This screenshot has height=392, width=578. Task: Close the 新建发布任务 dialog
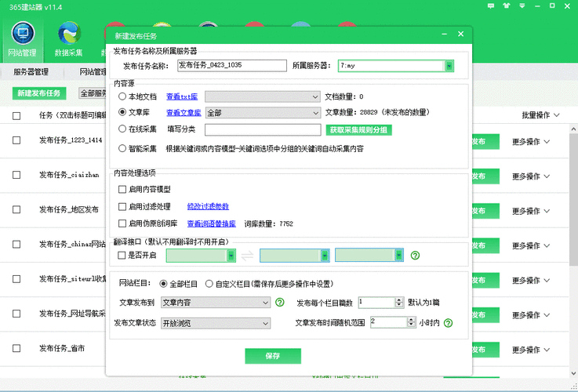460,35
